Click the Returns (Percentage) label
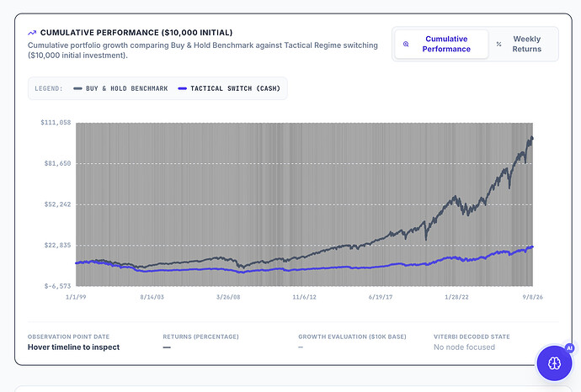The image size is (581, 392). (x=201, y=336)
